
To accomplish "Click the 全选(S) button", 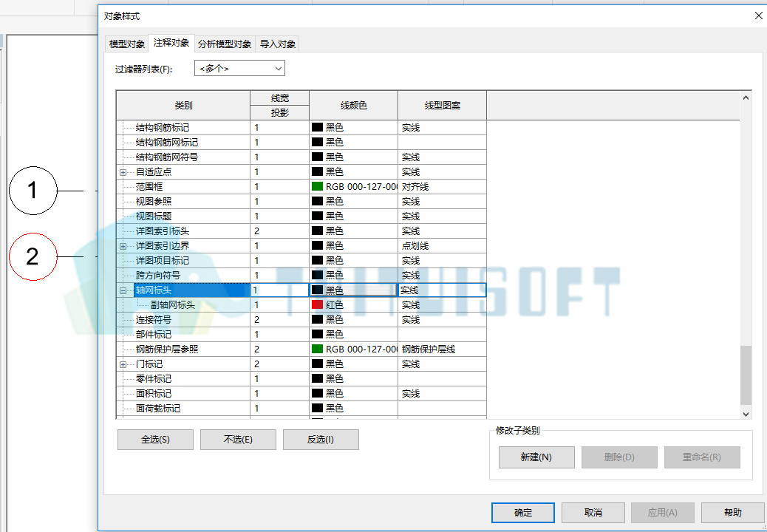I will point(156,440).
